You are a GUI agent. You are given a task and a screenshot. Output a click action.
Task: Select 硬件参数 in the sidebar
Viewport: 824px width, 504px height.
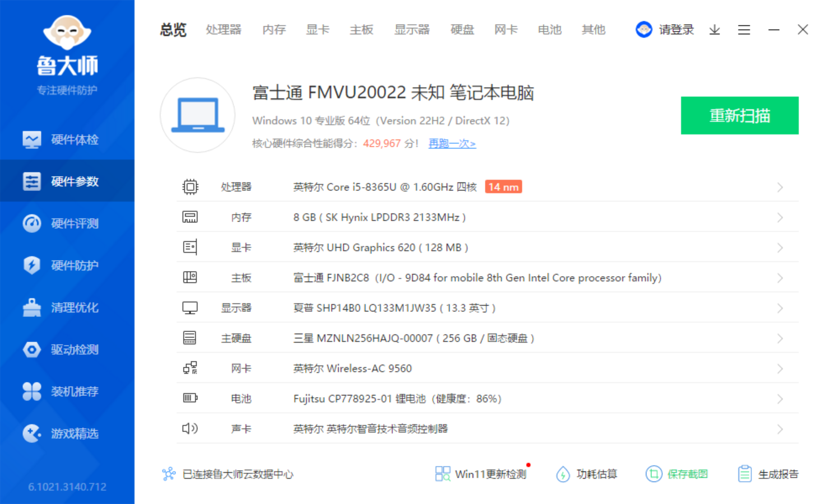67,181
